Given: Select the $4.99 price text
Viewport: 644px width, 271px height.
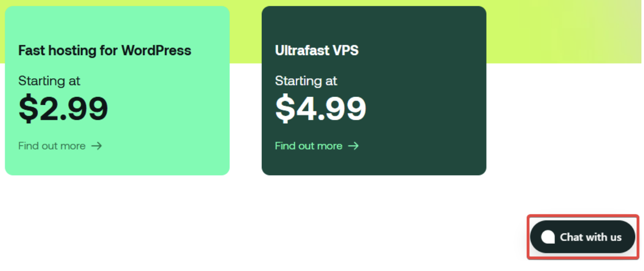Looking at the screenshot, I should (x=320, y=108).
